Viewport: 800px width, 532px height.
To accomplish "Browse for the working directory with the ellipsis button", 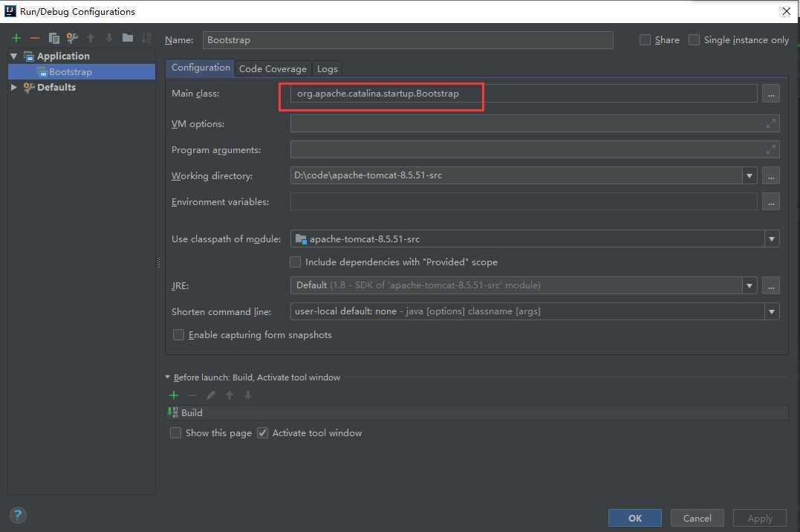I will pos(771,175).
